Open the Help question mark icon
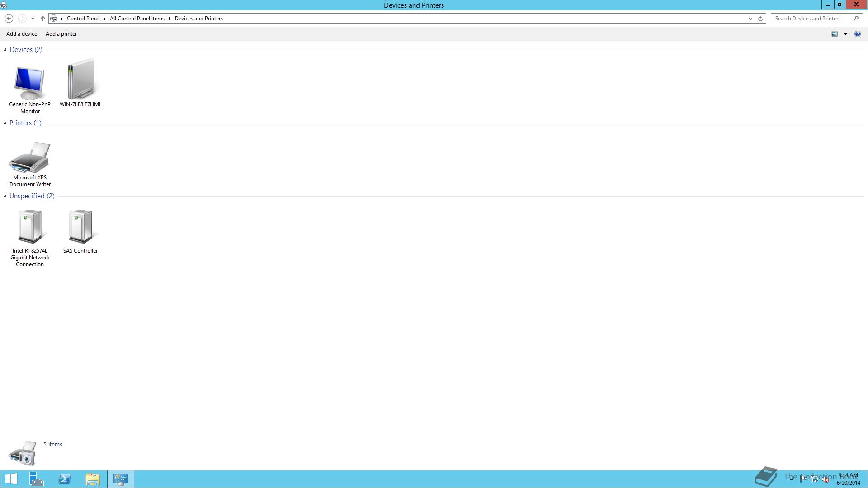The width and height of the screenshot is (868, 488). 857,34
